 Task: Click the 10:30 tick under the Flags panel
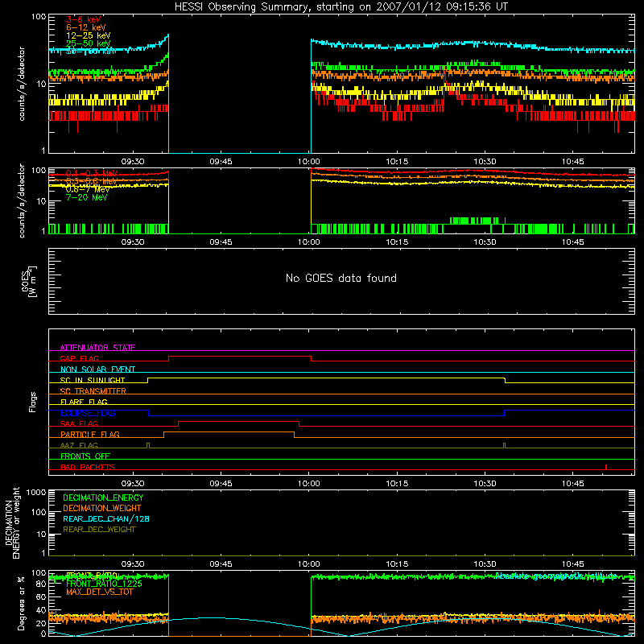[485, 484]
